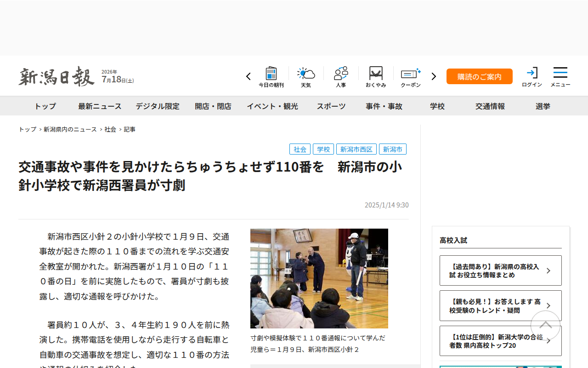Click the 新潟日報 logo

tap(57, 76)
